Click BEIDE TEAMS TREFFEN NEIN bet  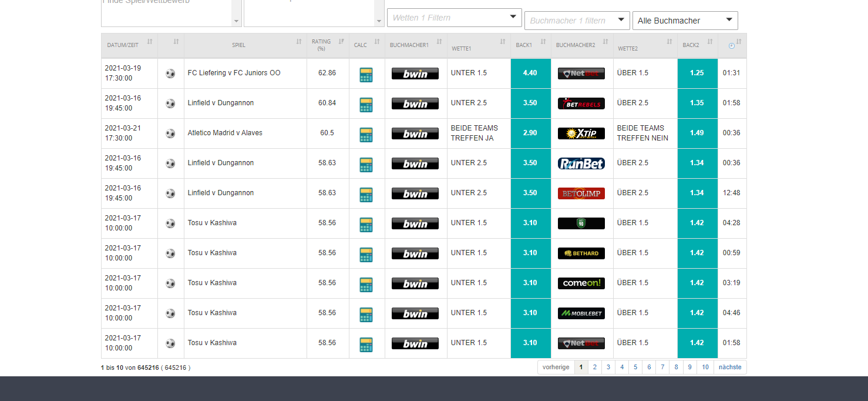(642, 133)
